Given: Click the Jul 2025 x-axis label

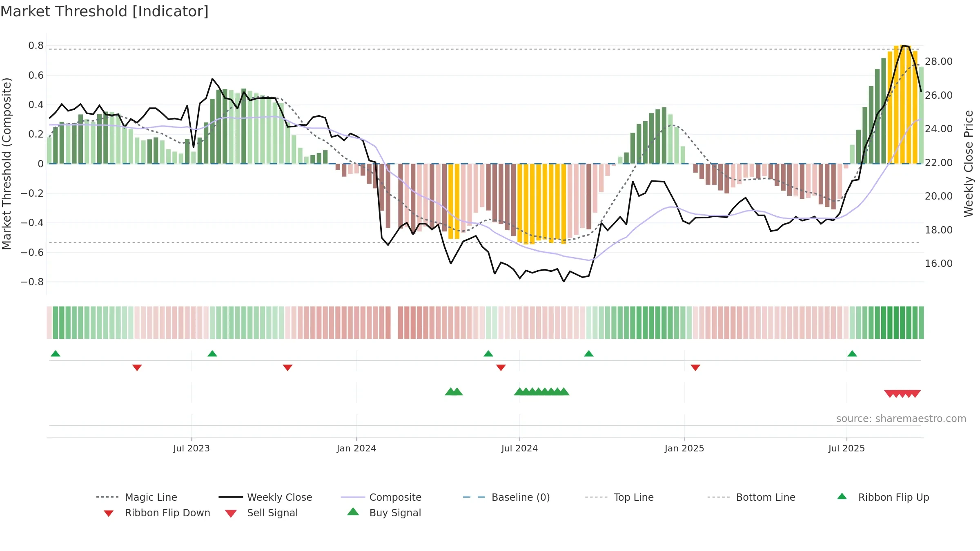Looking at the screenshot, I should (846, 449).
